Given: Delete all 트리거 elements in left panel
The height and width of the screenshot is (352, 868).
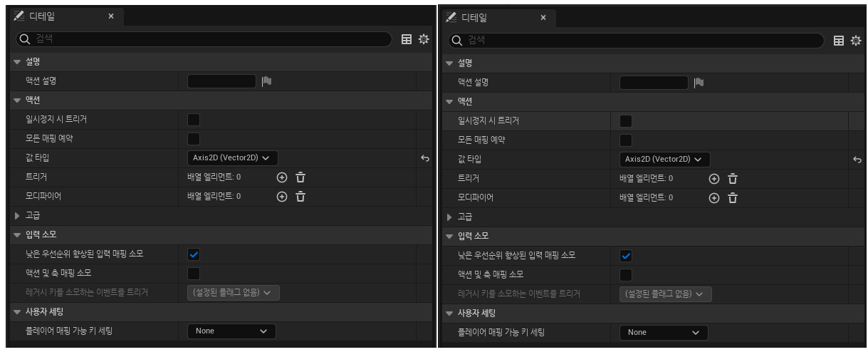Looking at the screenshot, I should [300, 177].
